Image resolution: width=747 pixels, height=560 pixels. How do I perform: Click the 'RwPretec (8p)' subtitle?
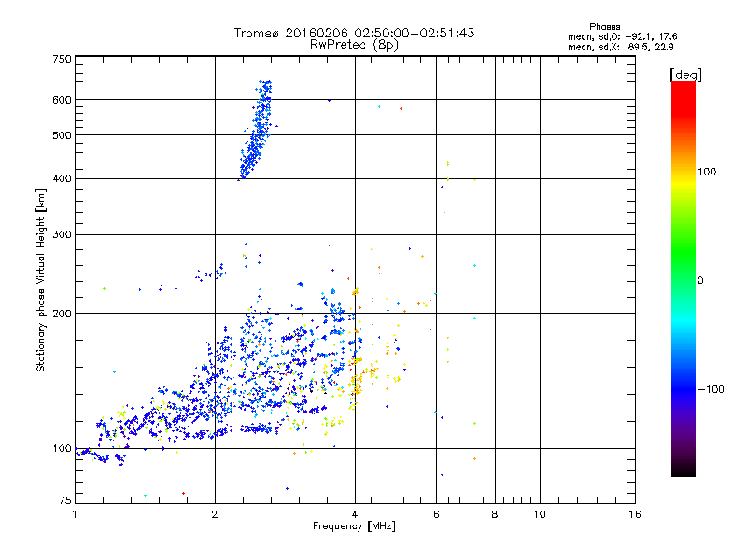click(x=354, y=45)
